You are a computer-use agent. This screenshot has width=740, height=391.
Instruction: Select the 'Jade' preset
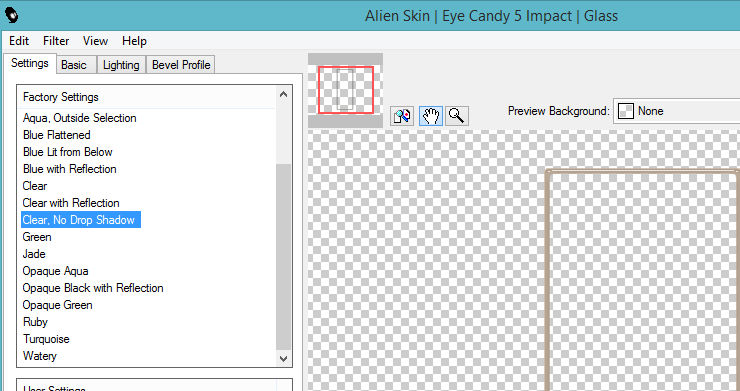point(34,254)
